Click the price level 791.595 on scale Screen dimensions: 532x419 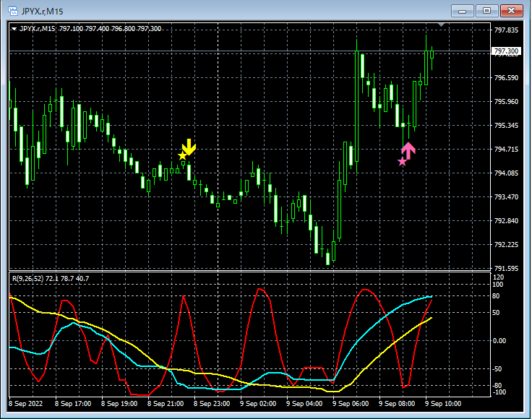(506, 268)
